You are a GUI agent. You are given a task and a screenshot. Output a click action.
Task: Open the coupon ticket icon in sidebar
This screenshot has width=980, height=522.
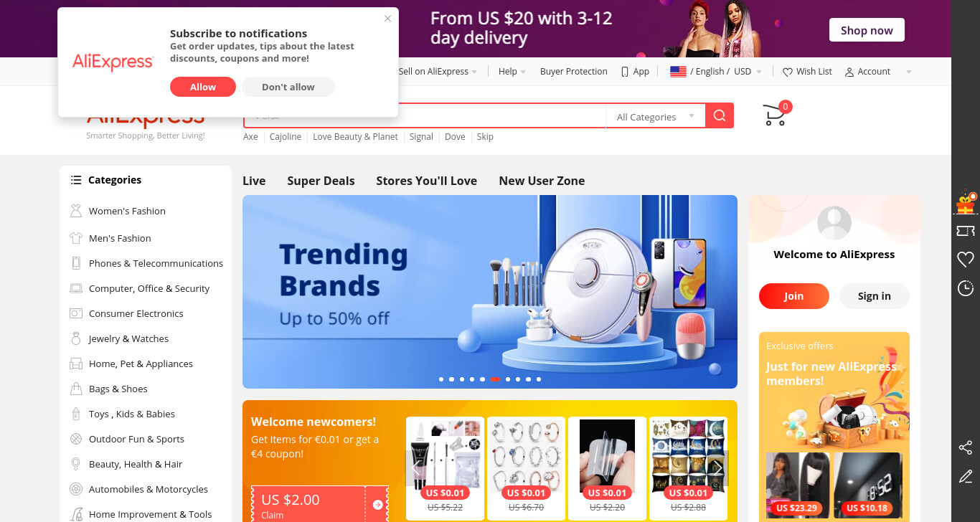pyautogui.click(x=966, y=231)
